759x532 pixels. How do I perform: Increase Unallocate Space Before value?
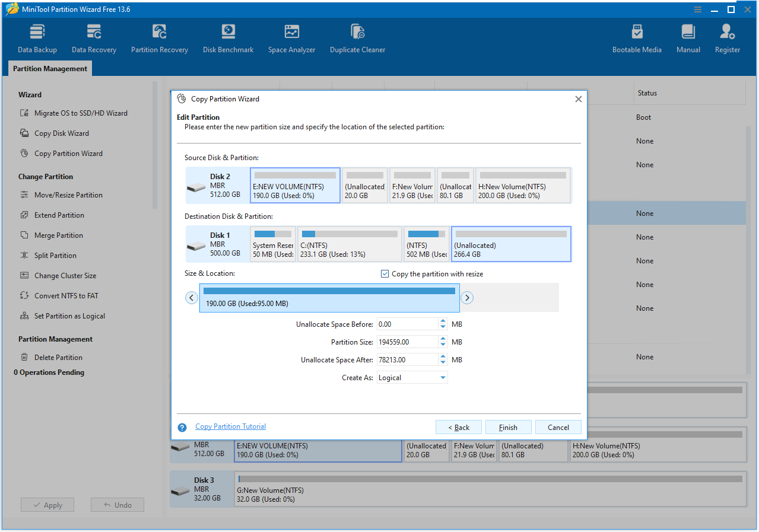443,321
